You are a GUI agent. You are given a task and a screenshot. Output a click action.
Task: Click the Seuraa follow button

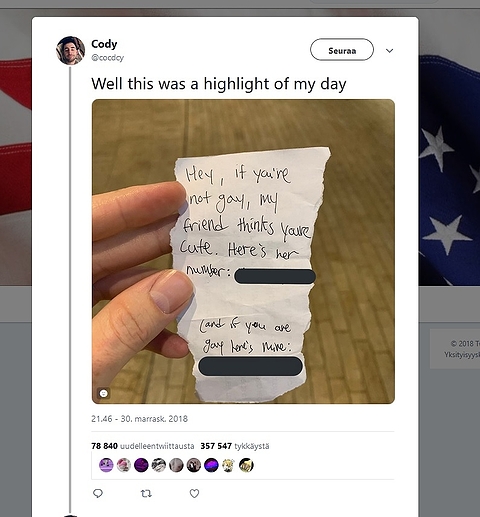342,50
